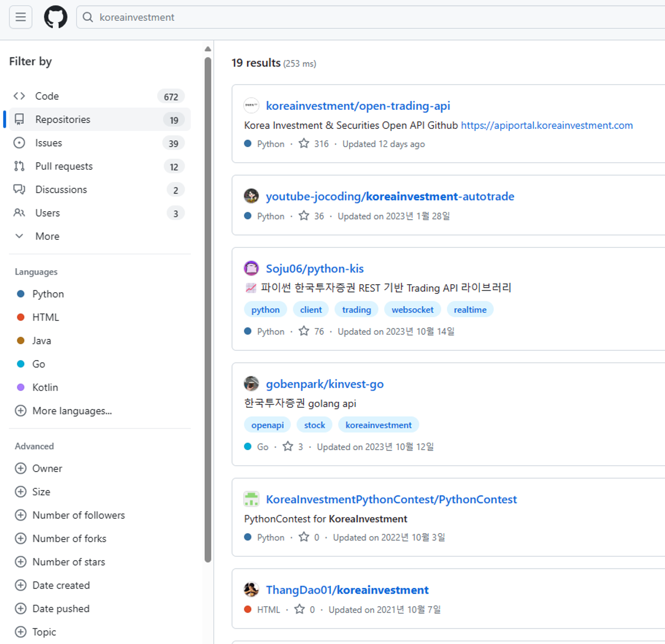665x644 pixels.
Task: Click the sidebar scrollbar up arrow
Action: pos(208,49)
